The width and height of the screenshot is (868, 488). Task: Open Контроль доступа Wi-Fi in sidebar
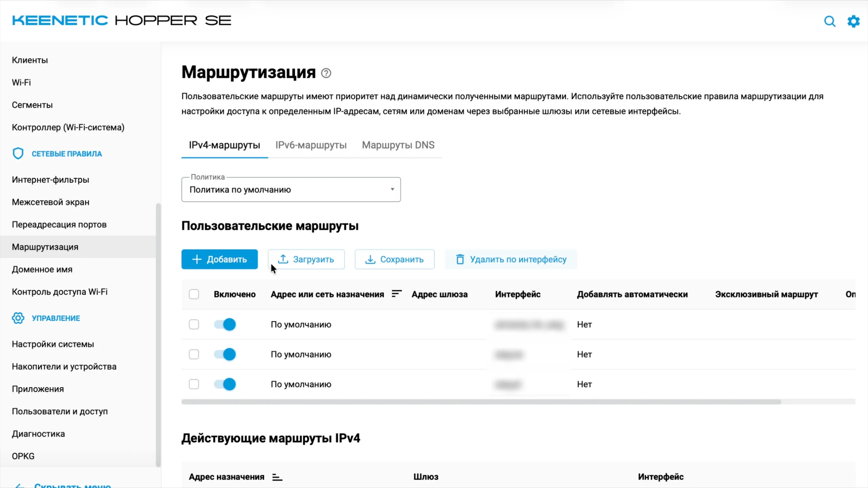click(x=78, y=292)
